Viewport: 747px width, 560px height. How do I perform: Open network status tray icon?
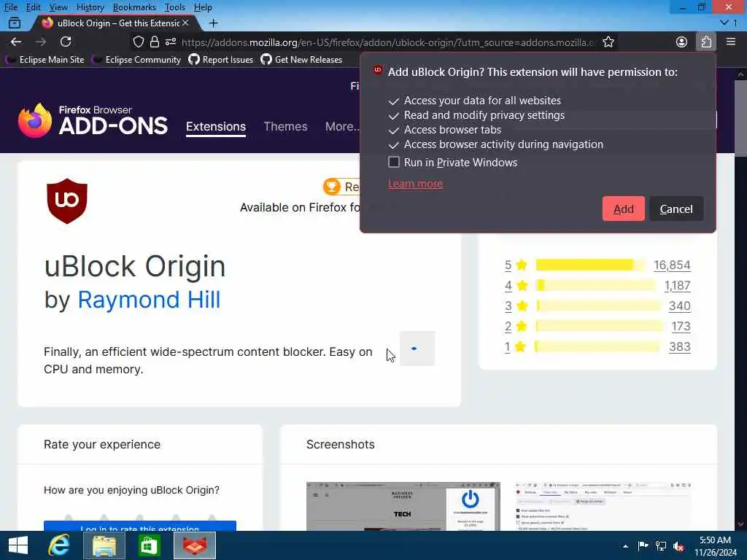tap(661, 546)
